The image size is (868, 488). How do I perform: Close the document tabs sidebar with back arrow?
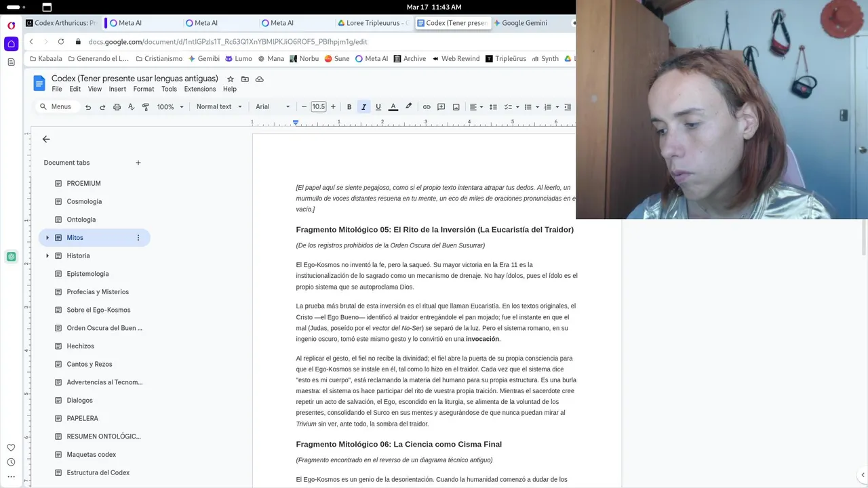(x=46, y=139)
